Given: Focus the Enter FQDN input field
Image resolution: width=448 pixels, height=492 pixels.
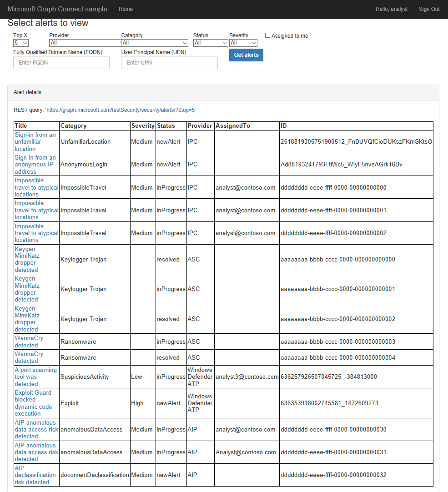Looking at the screenshot, I should click(61, 62).
